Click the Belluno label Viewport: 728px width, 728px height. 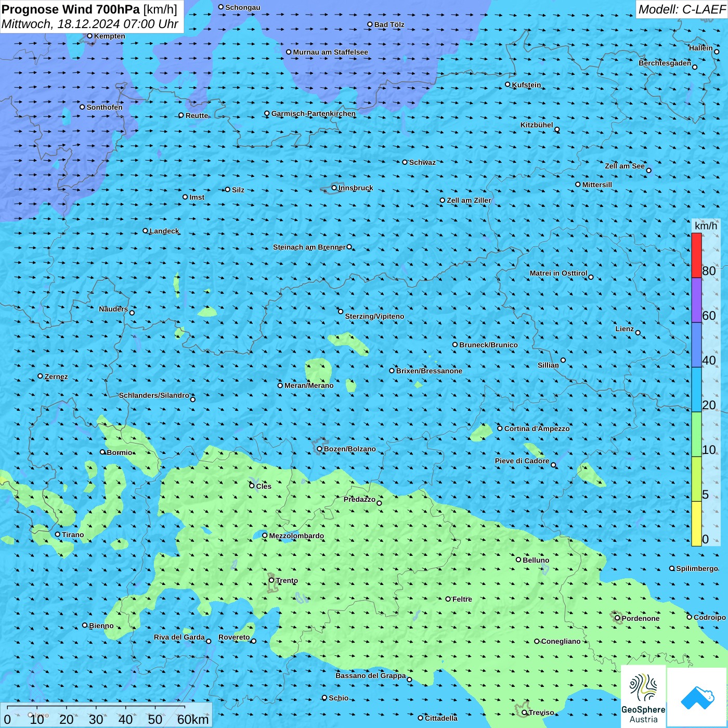click(x=536, y=560)
